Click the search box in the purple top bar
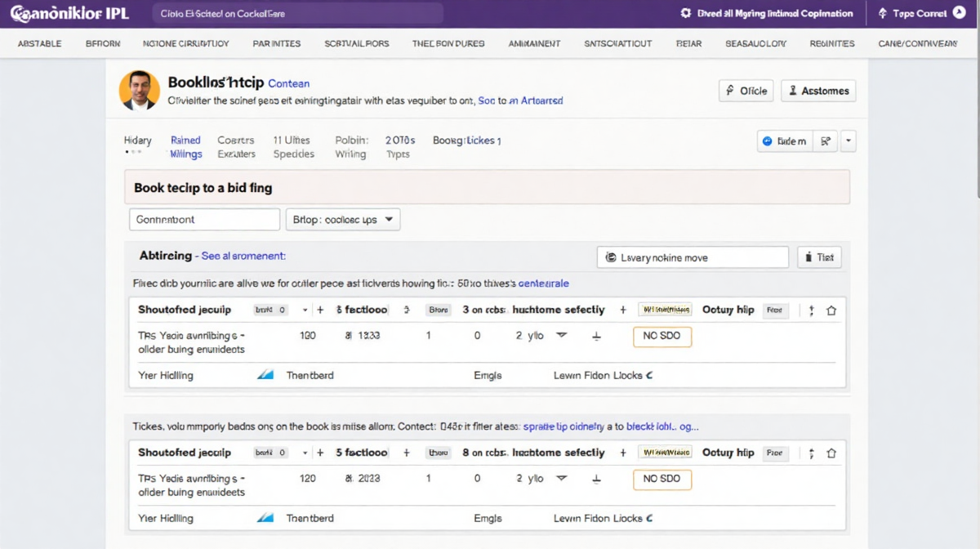The height and width of the screenshot is (549, 980). (298, 14)
